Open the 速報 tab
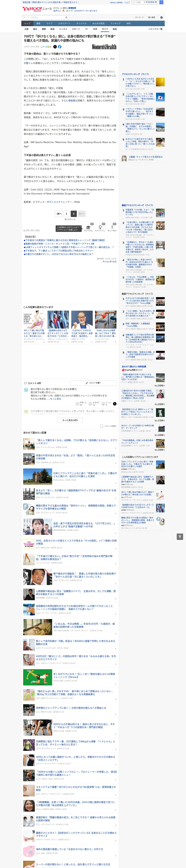The width and height of the screenshot is (186, 868). tap(38, 24)
